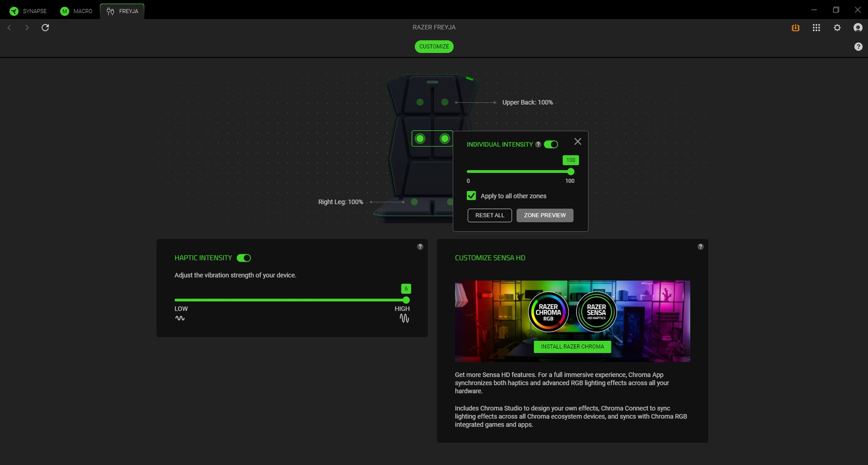Click Install Razer Chroma button
Screen dimensions: 868x465
[572, 347]
